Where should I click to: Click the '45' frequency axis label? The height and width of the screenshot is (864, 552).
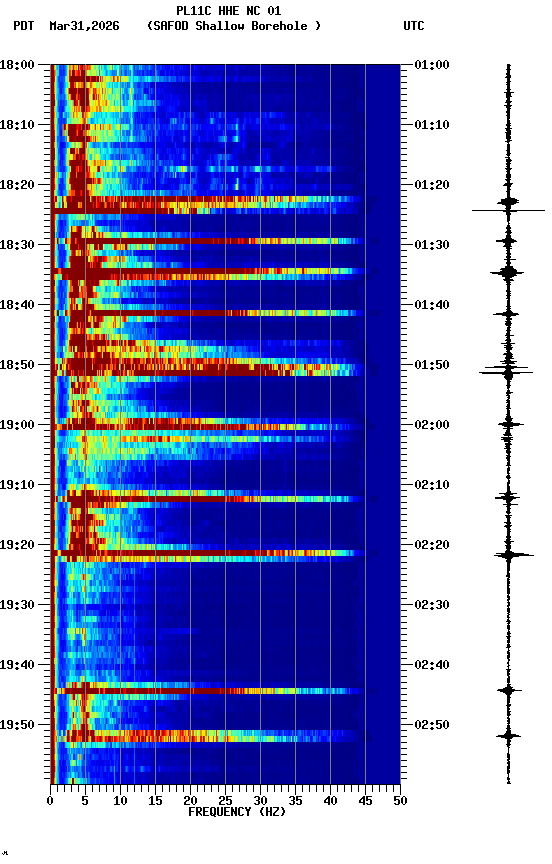[365, 801]
